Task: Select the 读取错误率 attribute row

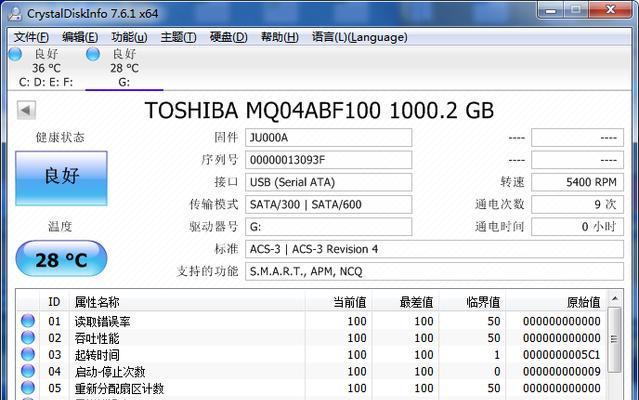Action: click(x=311, y=321)
